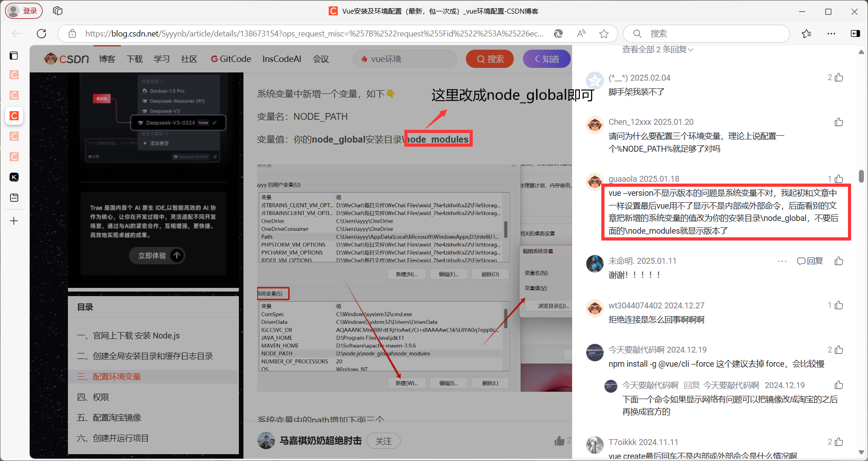
Task: Open 未命明's avatar profile
Action: point(594,263)
